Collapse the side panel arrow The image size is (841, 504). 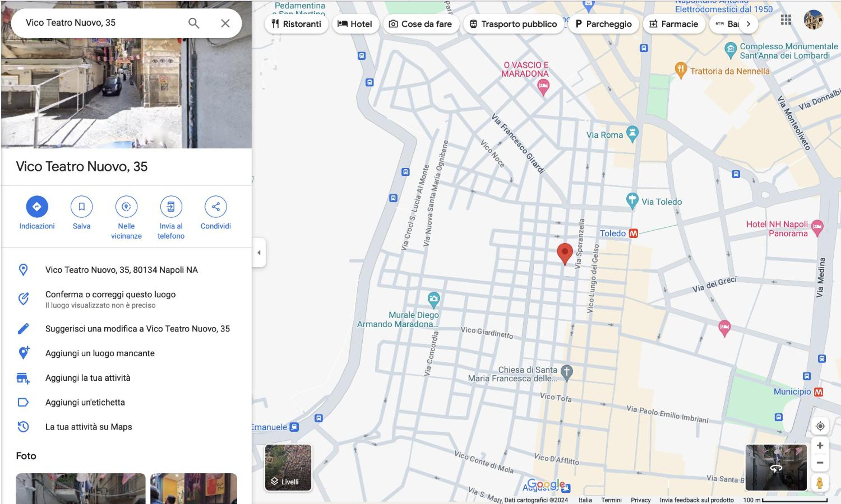(x=259, y=253)
